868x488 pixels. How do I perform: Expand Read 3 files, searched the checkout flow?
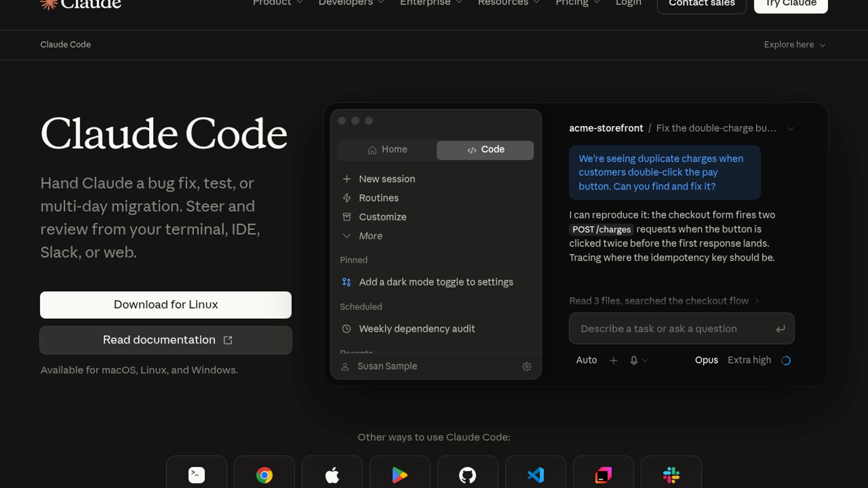pyautogui.click(x=664, y=301)
